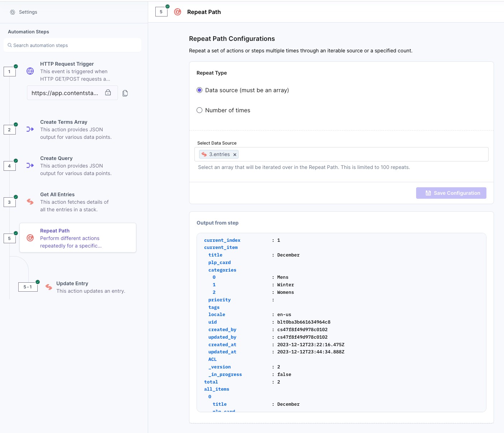Click the Get All Entries step icon
The width and height of the screenshot is (504, 433).
point(30,202)
